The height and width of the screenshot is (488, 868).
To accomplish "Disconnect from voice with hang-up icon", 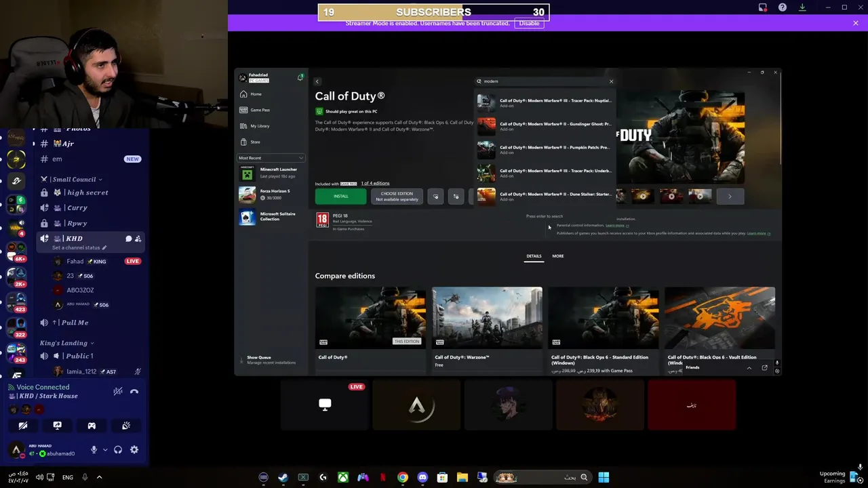I will [134, 391].
